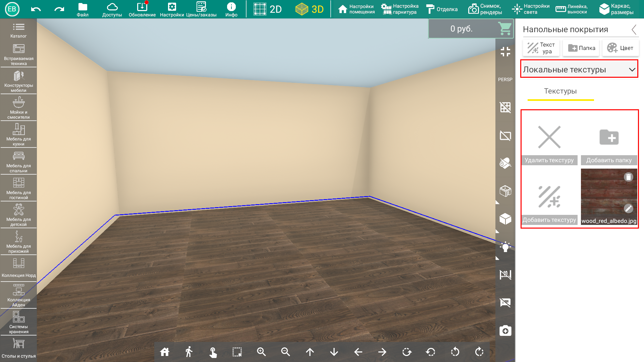Screen dimensions: 644x362
Task: Select the pointing hand tool
Action: 213,352
